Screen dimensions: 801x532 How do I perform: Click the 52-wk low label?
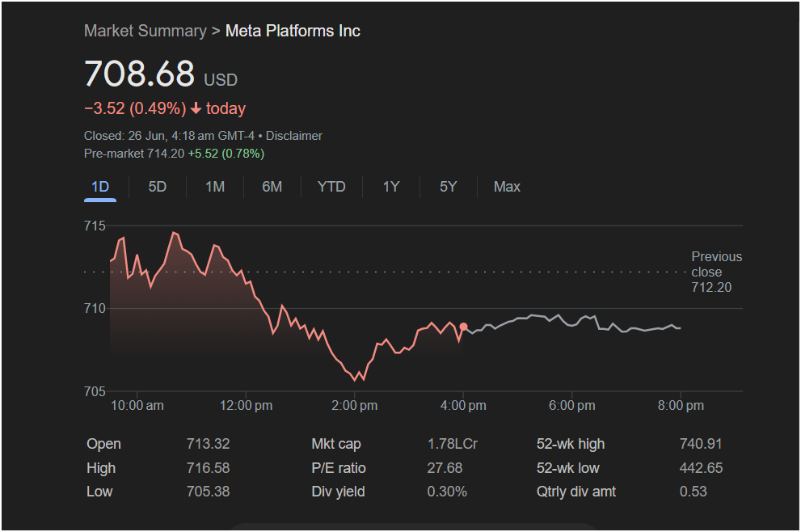click(x=568, y=468)
